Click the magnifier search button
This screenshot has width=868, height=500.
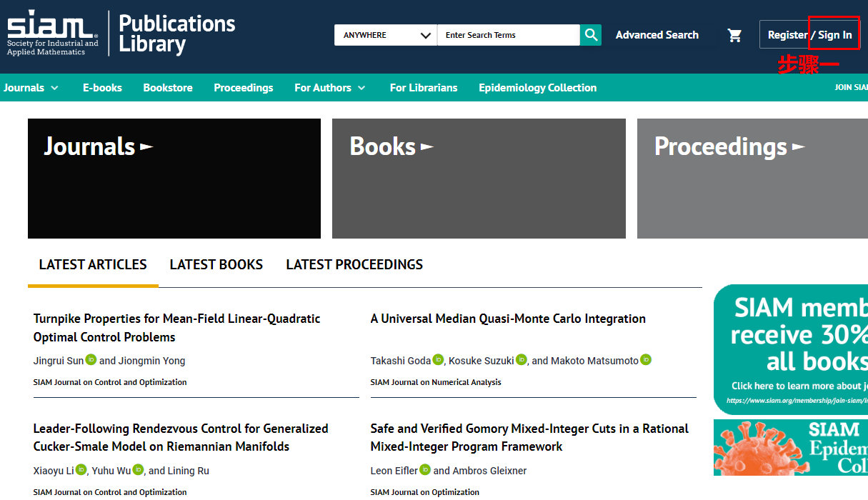tap(591, 35)
